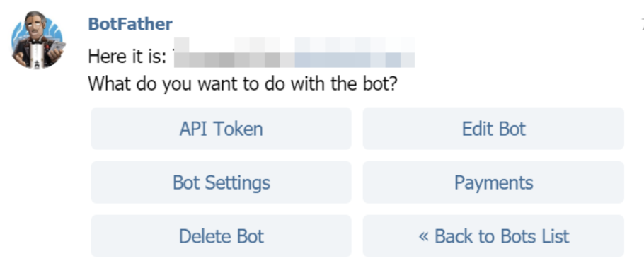Click the BotFather sender name
The height and width of the screenshot is (273, 644).
[130, 24]
